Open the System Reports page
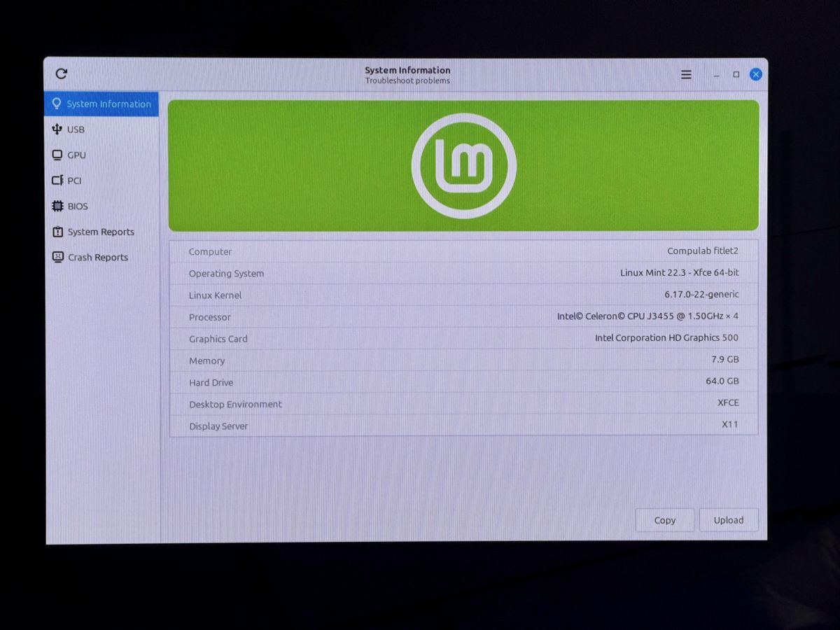This screenshot has width=840, height=630. 101,232
